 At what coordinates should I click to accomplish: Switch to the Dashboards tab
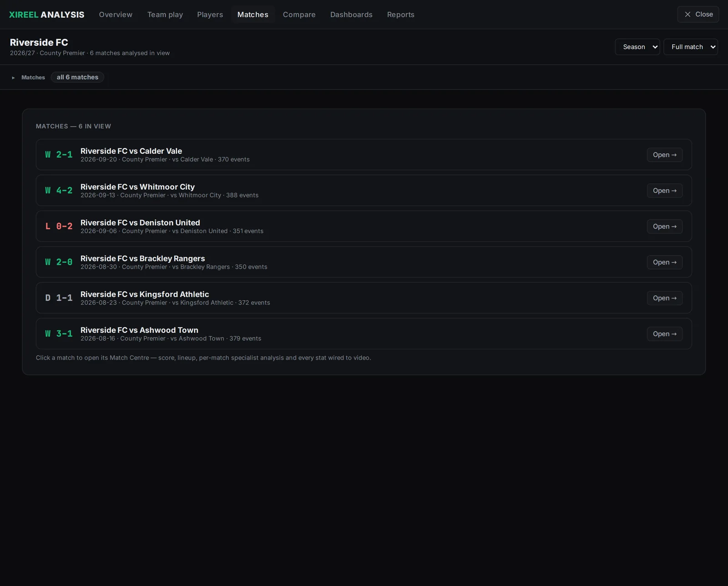click(351, 15)
